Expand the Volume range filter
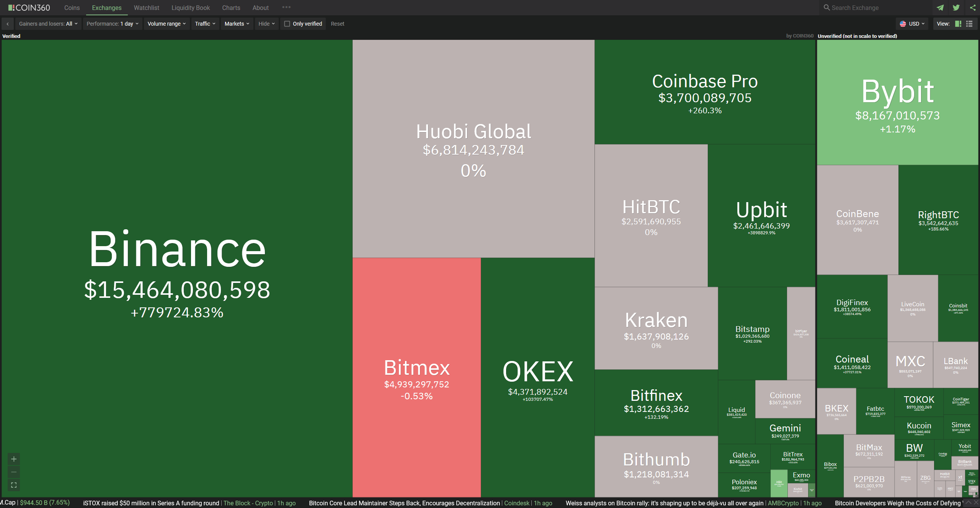The width and height of the screenshot is (980, 508). 167,24
